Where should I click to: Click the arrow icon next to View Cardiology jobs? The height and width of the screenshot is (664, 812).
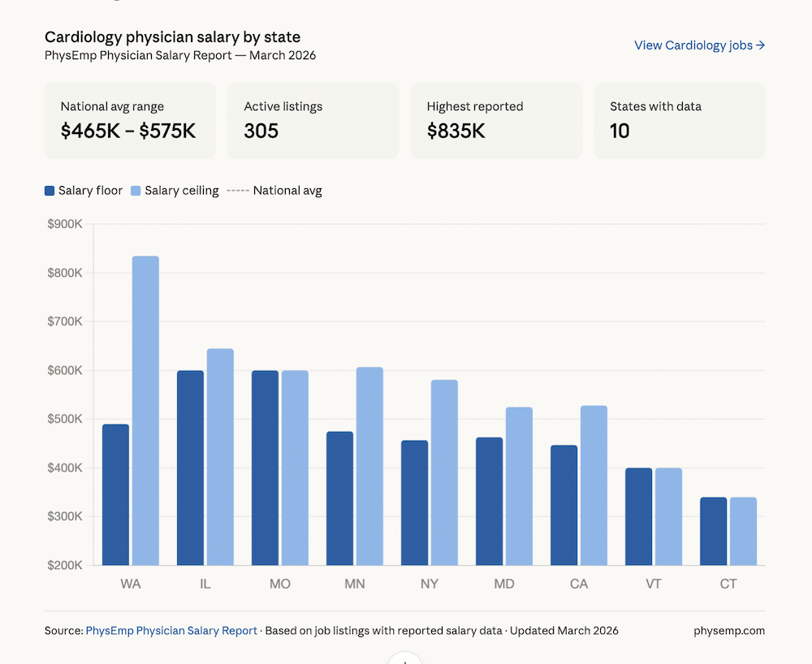coord(761,45)
